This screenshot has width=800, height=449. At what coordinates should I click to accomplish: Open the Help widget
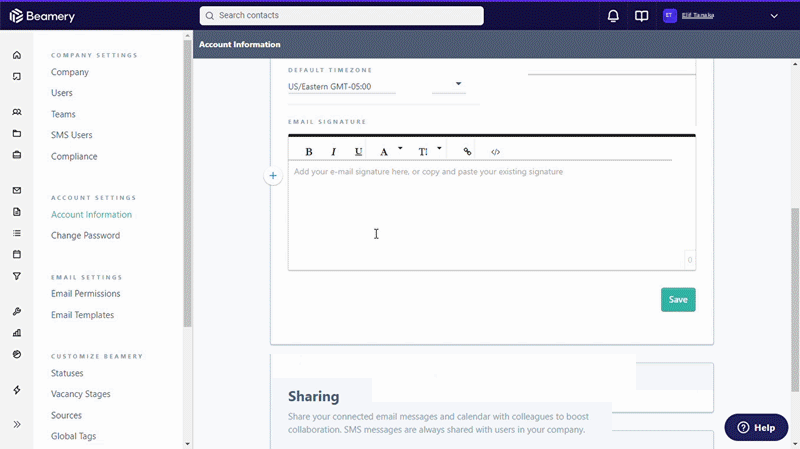(x=756, y=428)
